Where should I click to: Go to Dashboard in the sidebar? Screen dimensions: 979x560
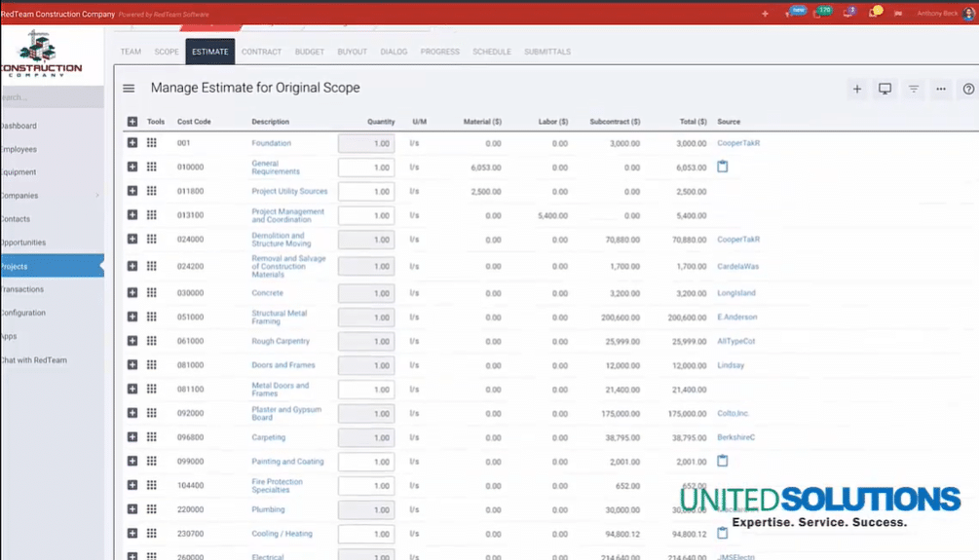click(19, 126)
